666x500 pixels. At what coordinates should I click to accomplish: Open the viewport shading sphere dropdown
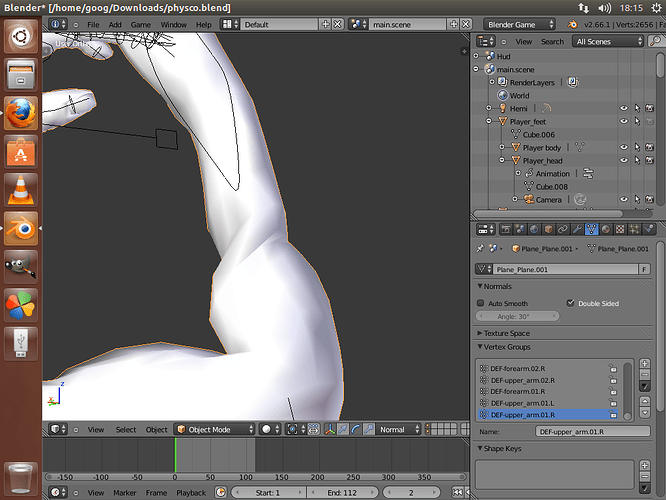(270, 429)
